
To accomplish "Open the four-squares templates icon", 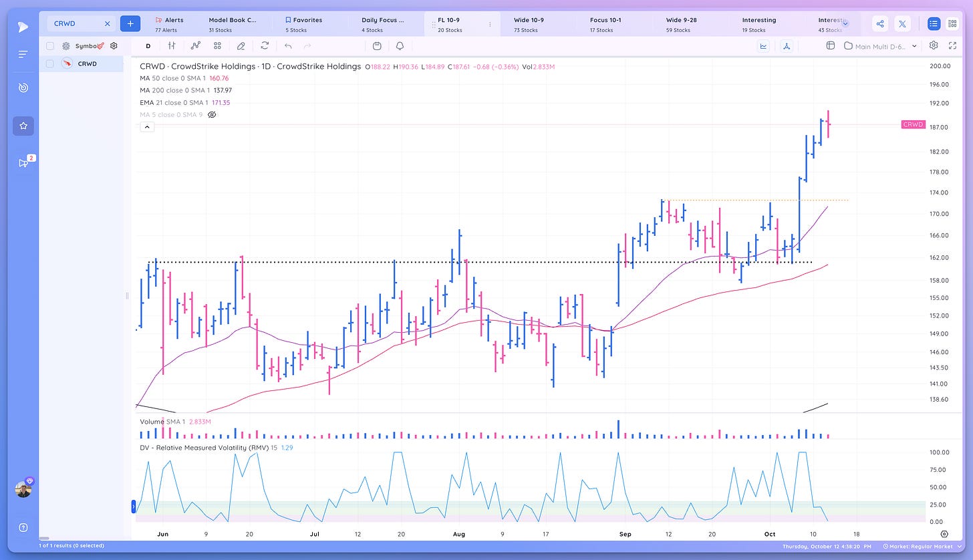I will (x=218, y=46).
